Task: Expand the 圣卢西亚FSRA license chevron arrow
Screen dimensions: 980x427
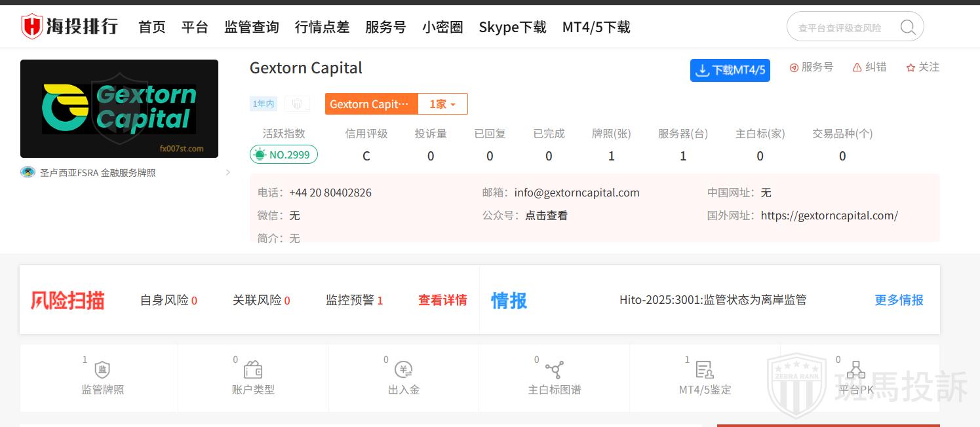Action: [227, 173]
